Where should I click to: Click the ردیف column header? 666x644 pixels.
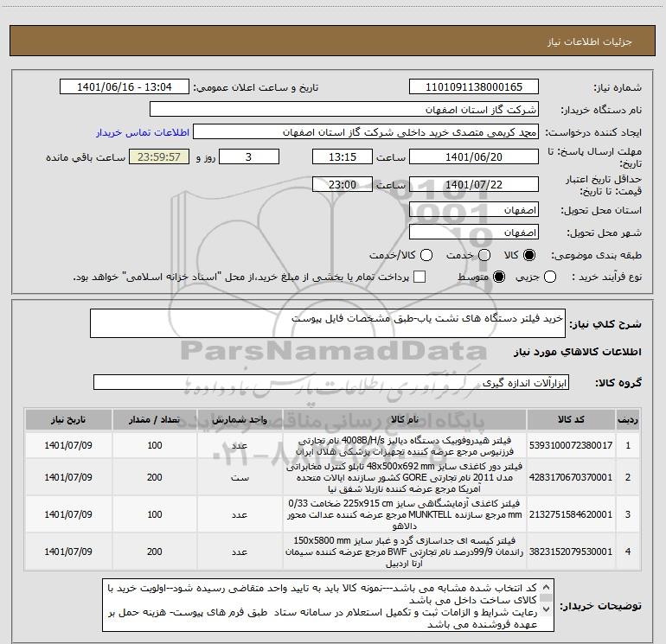click(628, 419)
